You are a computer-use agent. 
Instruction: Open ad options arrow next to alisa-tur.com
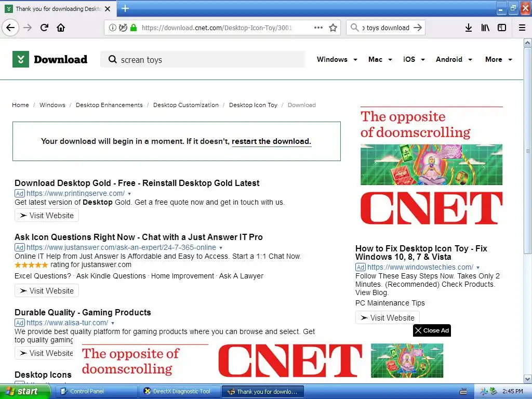click(x=113, y=323)
